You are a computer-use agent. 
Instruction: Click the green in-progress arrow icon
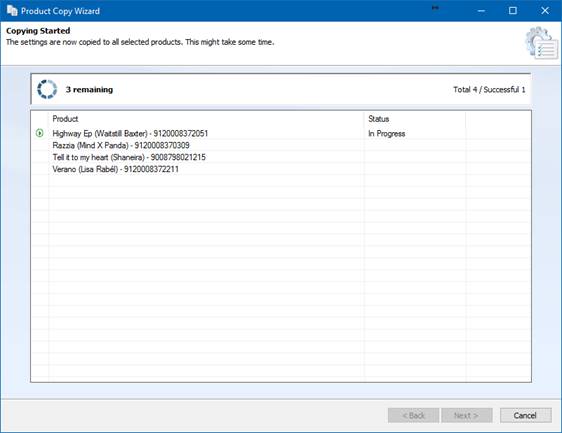[40, 133]
